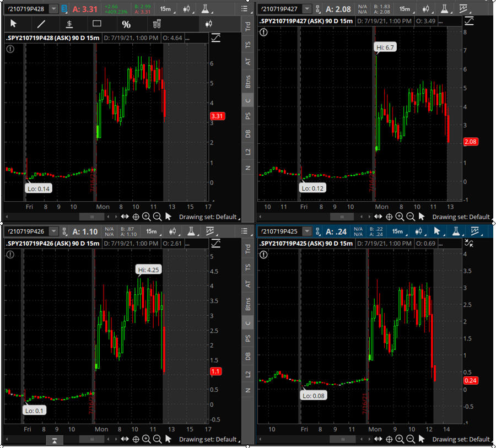
Task: Open studies flask for P428 chart
Action: (206, 9)
